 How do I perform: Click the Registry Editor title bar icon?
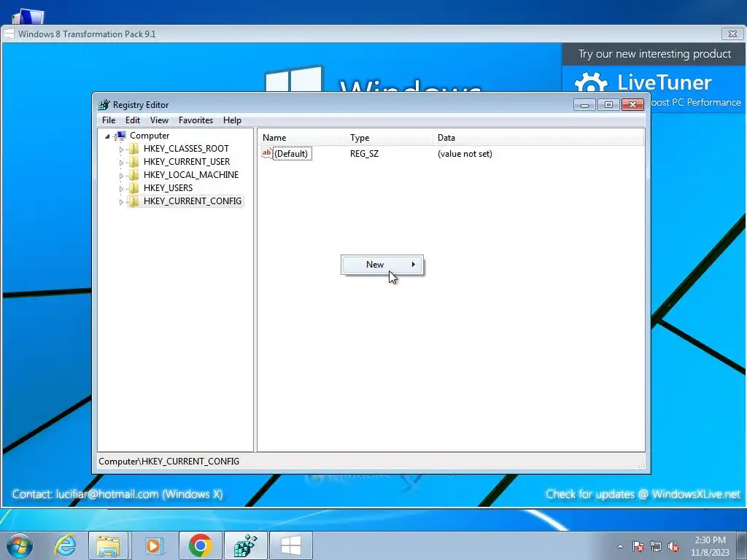[104, 104]
